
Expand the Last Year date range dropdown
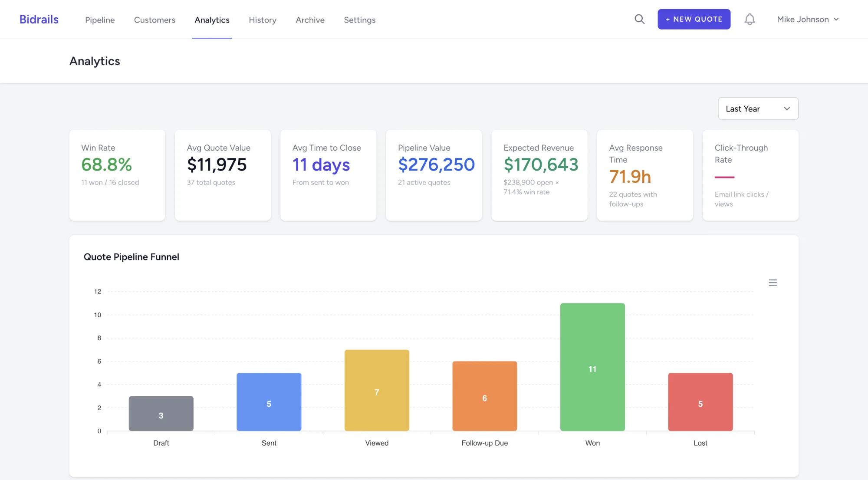[x=758, y=108]
